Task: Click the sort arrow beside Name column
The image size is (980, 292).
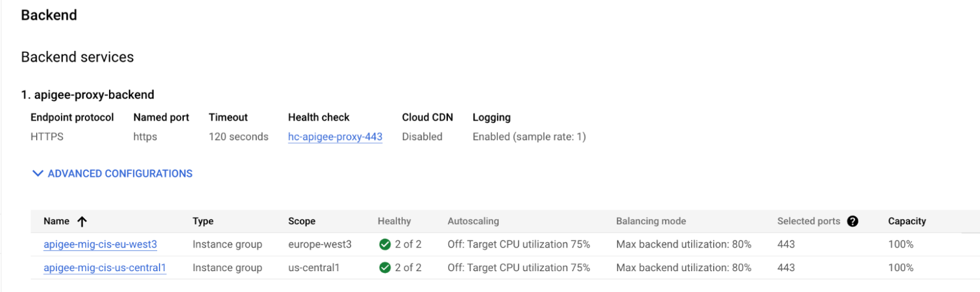Action: [82, 221]
